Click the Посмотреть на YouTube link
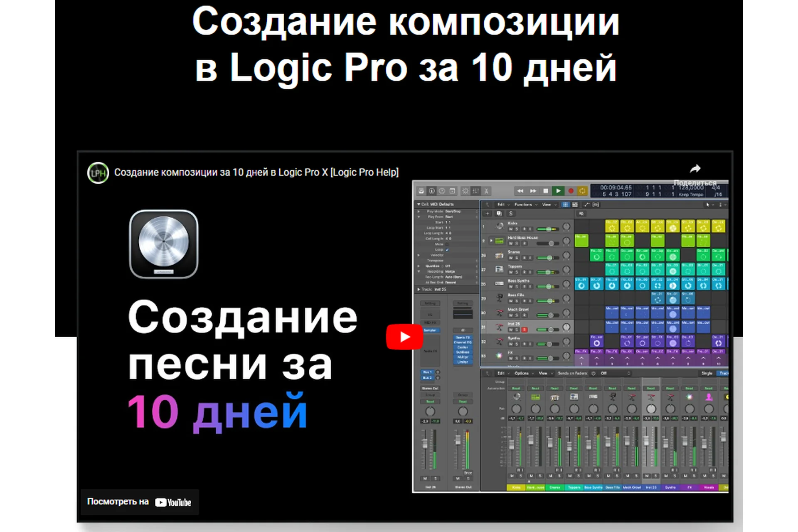Image resolution: width=798 pixels, height=532 pixels. coord(139,502)
